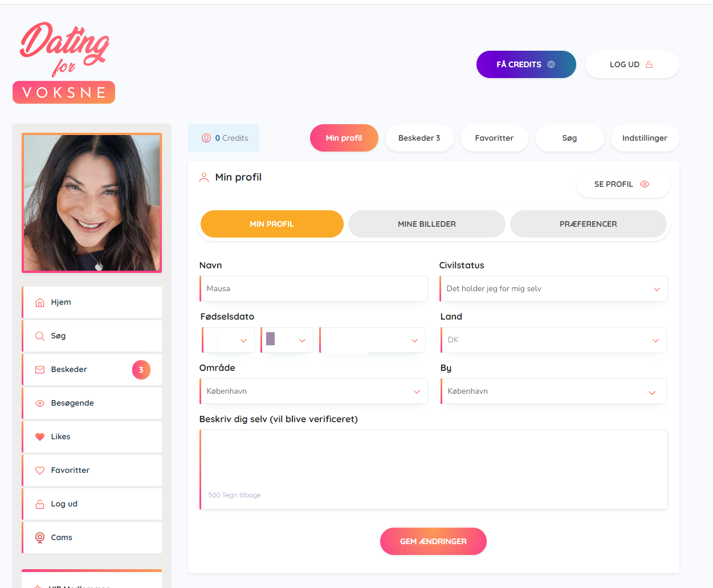
Task: Open the Favoritter top tab
Action: coord(495,138)
